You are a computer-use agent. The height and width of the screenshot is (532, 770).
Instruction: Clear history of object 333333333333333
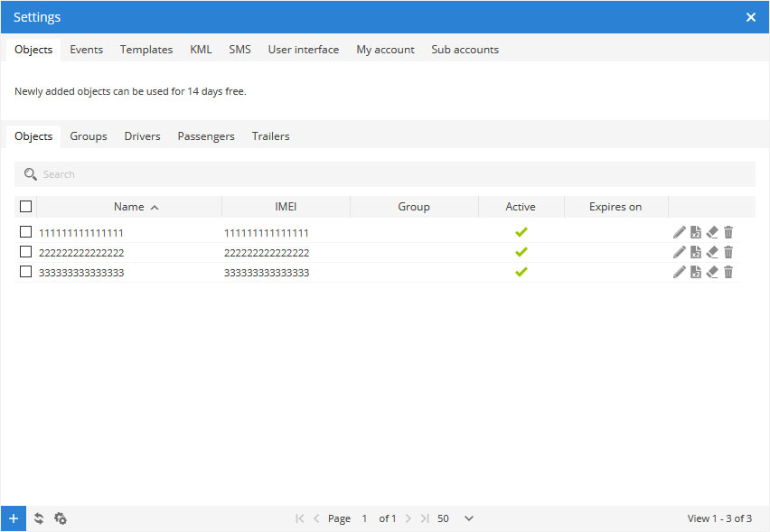tap(712, 272)
